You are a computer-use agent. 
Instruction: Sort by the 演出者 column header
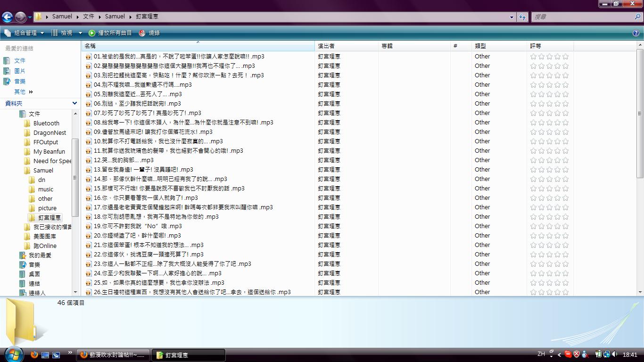coord(347,46)
